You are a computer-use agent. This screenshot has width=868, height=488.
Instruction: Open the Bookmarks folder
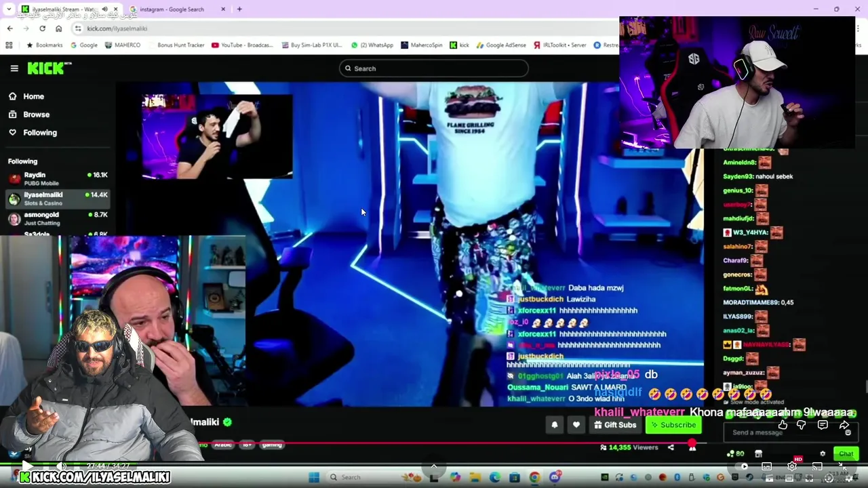[x=44, y=45]
